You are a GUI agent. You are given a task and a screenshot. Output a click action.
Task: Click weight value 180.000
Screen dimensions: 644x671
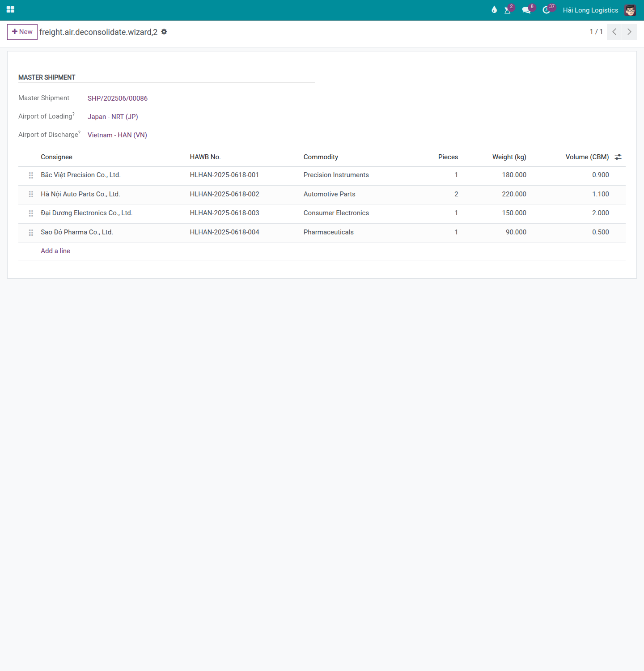(x=514, y=175)
